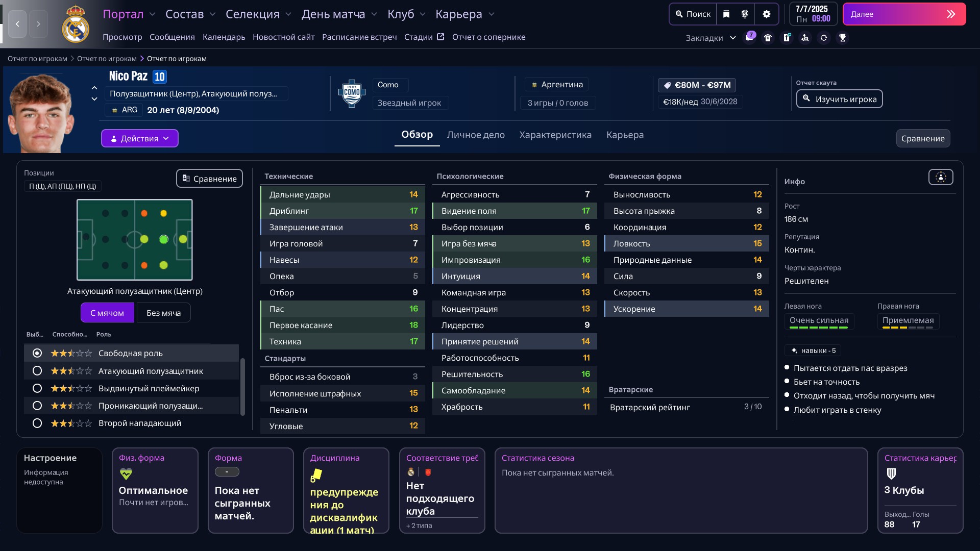Click the Далее continue button

(904, 14)
